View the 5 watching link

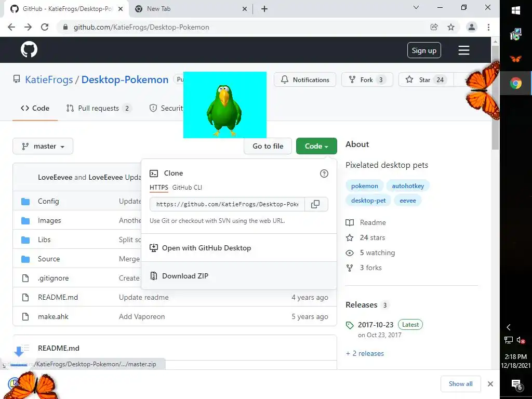click(370, 253)
